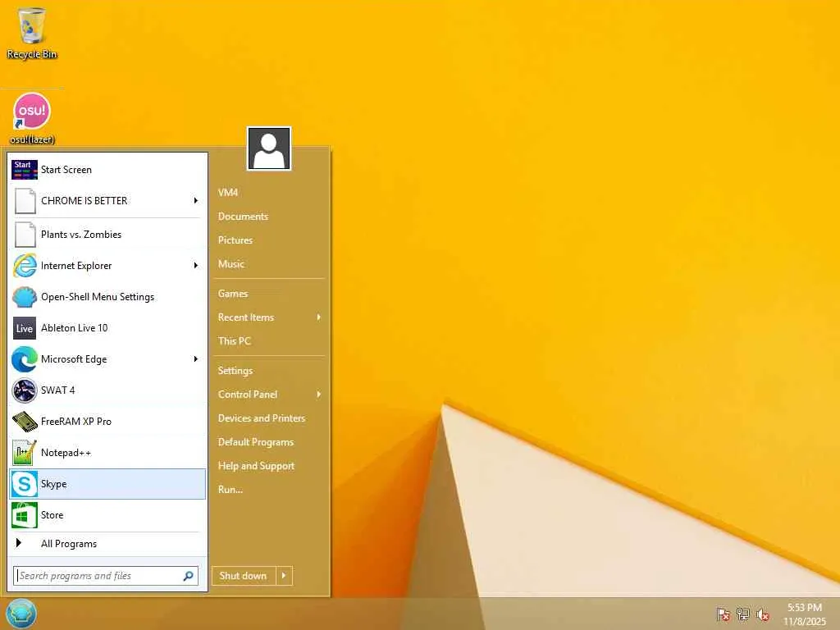Click the Ableton Live 10 icon
Image resolution: width=840 pixels, height=630 pixels.
point(25,328)
